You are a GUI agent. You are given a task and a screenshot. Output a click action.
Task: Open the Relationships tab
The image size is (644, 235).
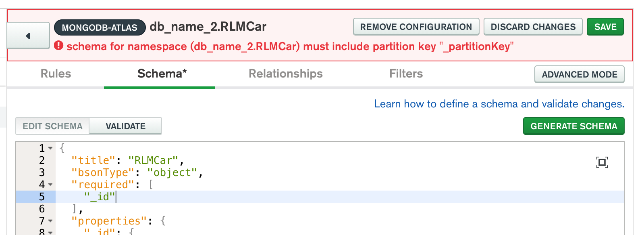tap(285, 74)
